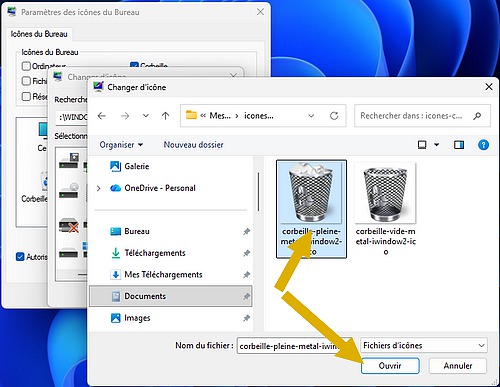Image resolution: width=500 pixels, height=387 pixels.
Task: Toggle Autoris... checkbox in Paramètres window
Action: coord(20,257)
